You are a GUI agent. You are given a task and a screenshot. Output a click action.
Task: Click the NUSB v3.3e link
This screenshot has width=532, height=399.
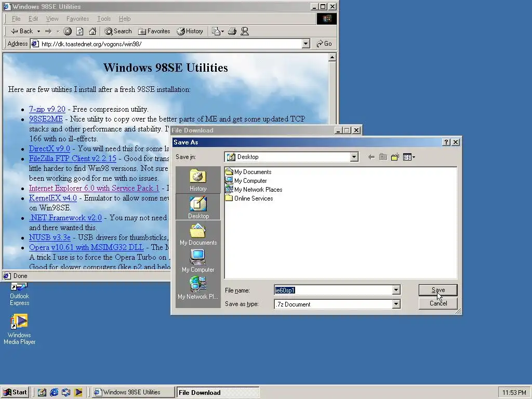(x=50, y=237)
